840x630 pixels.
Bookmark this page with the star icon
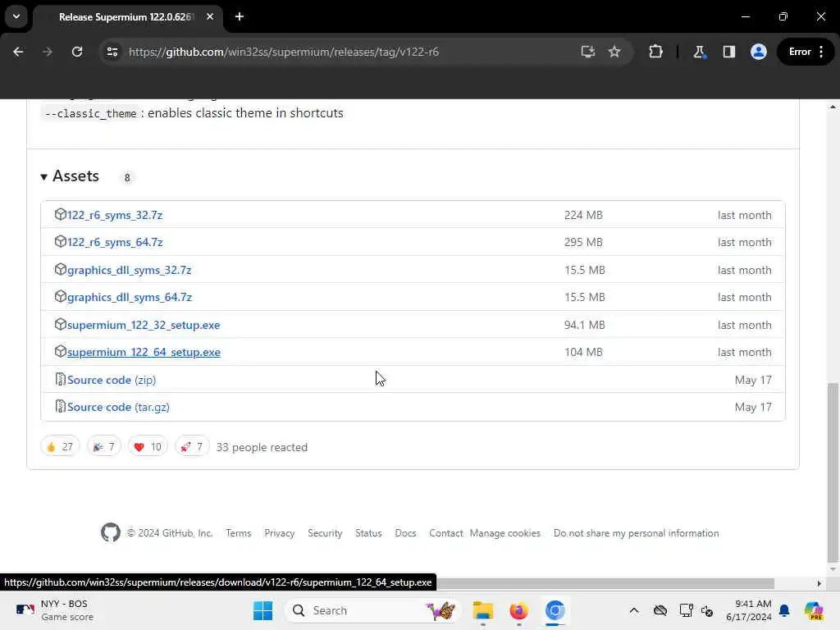click(x=614, y=52)
